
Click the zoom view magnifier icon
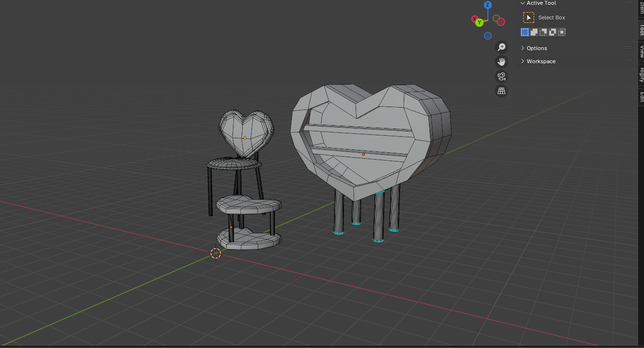point(501,47)
